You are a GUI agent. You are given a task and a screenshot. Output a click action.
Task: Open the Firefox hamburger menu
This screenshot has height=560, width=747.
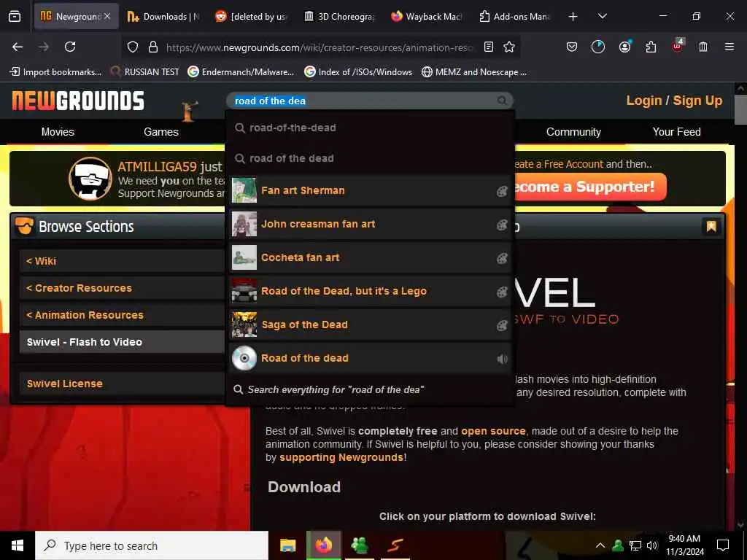pos(729,47)
